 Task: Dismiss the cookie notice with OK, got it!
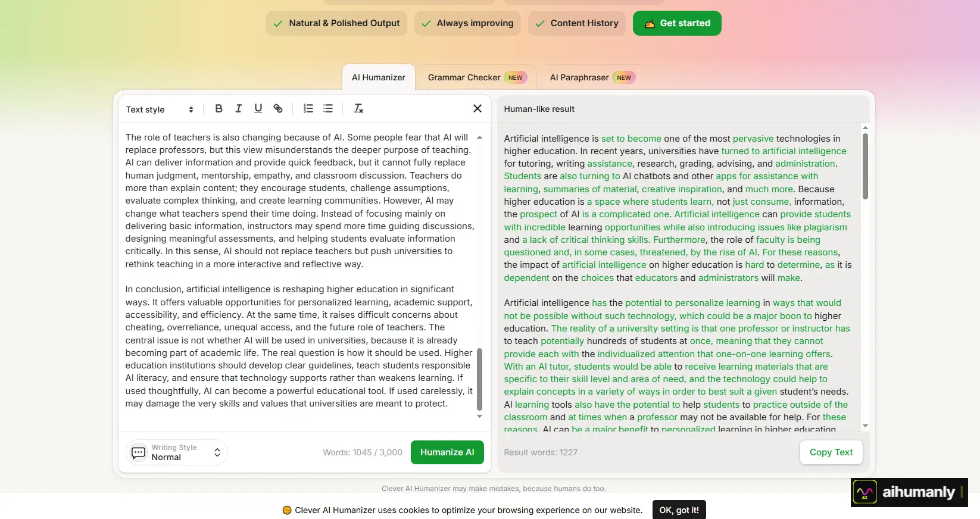point(679,510)
